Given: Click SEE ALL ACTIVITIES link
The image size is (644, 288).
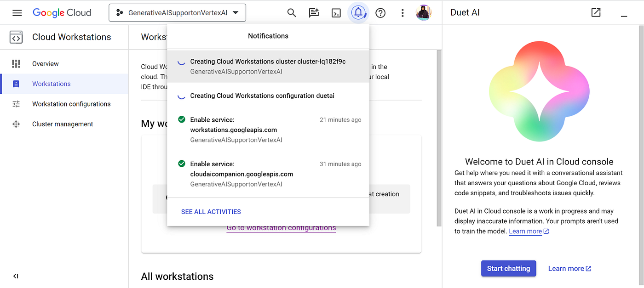Looking at the screenshot, I should 211,212.
